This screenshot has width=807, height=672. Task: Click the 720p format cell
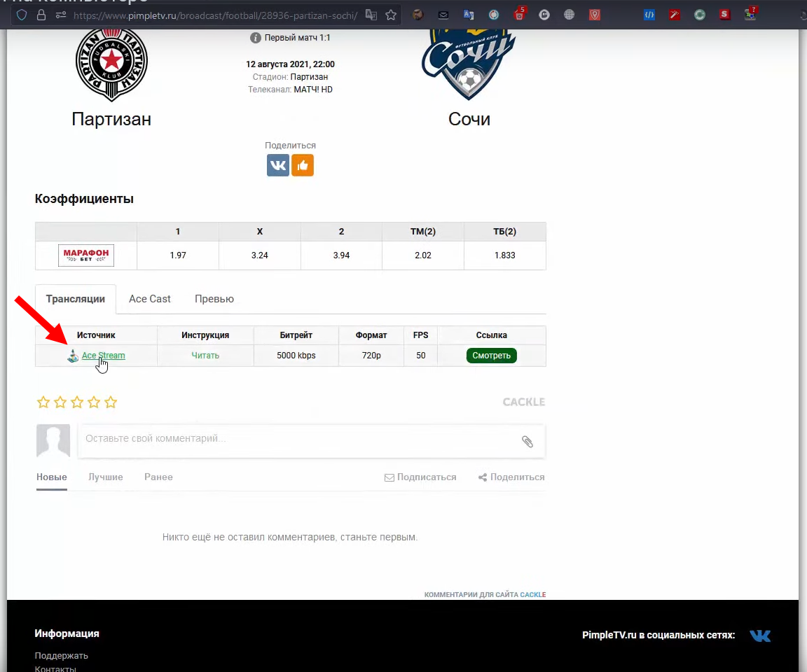click(x=371, y=356)
